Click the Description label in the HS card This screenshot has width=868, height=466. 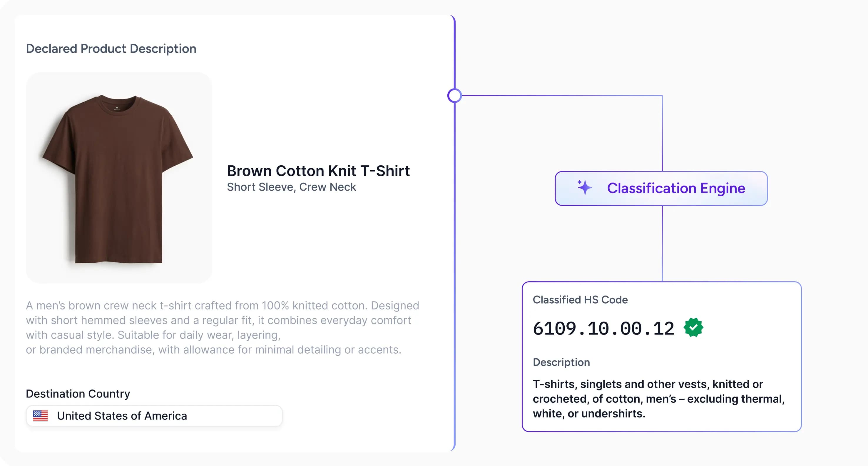(561, 362)
